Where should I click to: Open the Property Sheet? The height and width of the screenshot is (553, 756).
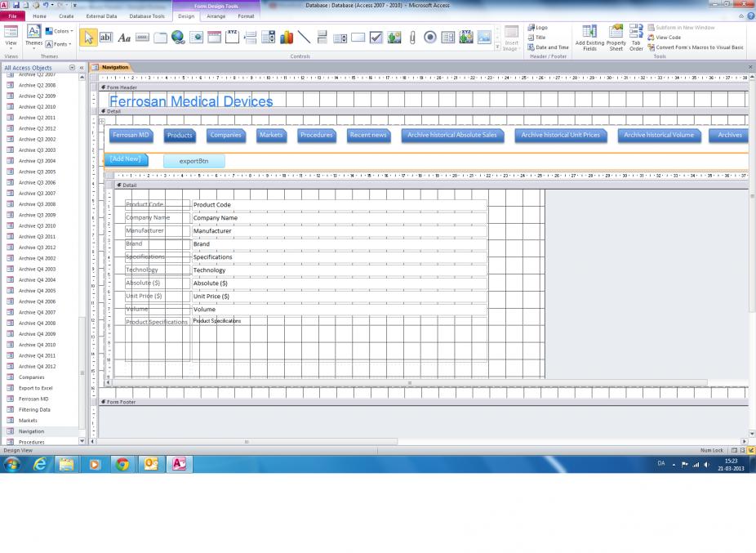point(616,38)
